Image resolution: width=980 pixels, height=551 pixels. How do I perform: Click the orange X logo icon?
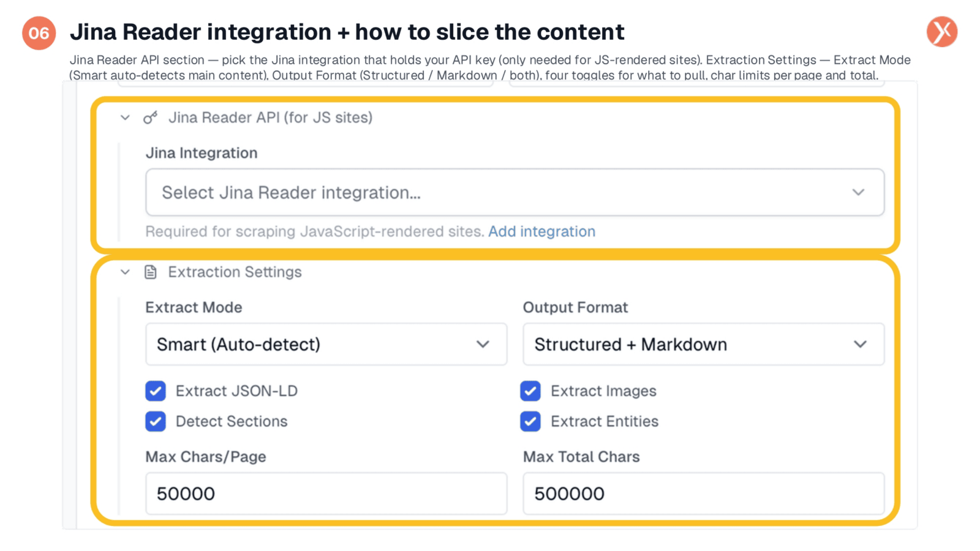[x=942, y=32]
